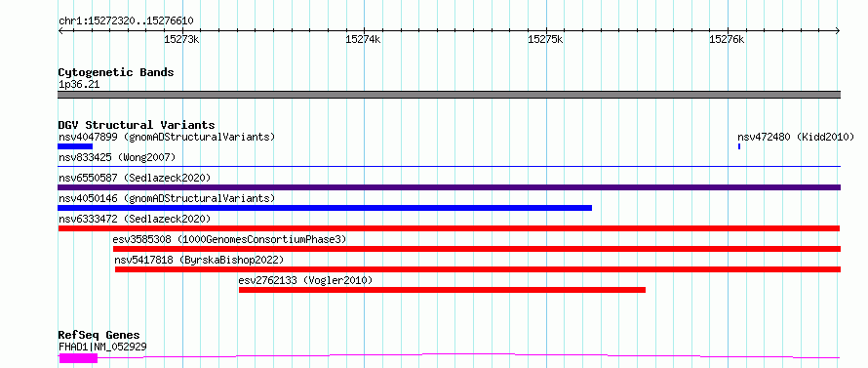This screenshot has width=868, height=368.
Task: Click the nsv4047899 variant label
Action: (167, 137)
